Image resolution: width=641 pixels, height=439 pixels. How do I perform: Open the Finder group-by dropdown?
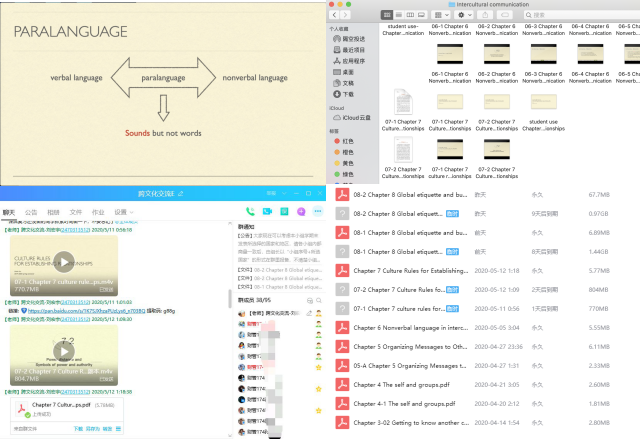pyautogui.click(x=442, y=15)
